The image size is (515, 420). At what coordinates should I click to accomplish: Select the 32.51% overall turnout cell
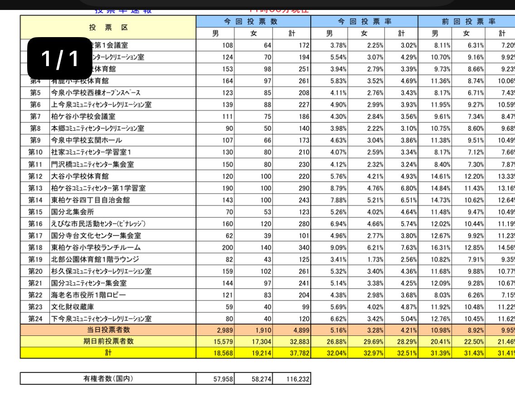tap(401, 353)
